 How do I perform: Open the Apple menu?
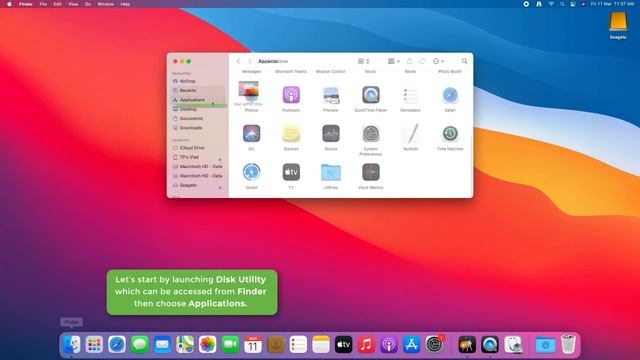[x=9, y=4]
